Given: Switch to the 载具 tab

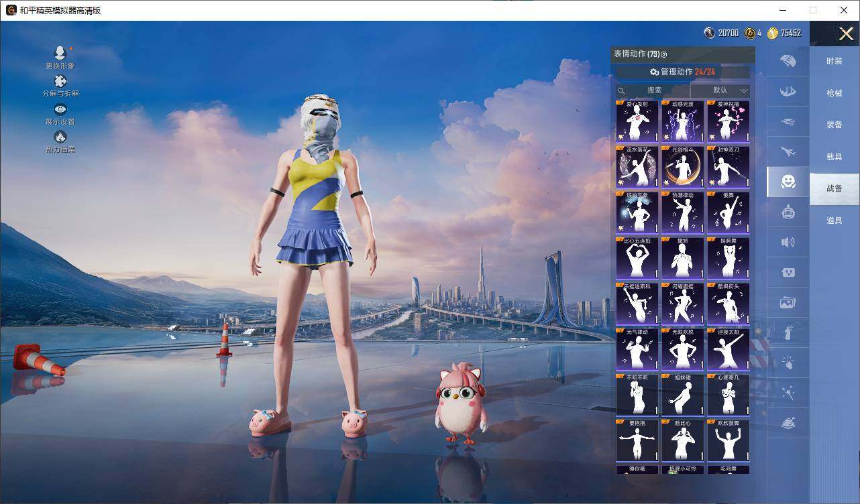Looking at the screenshot, I should (x=835, y=157).
